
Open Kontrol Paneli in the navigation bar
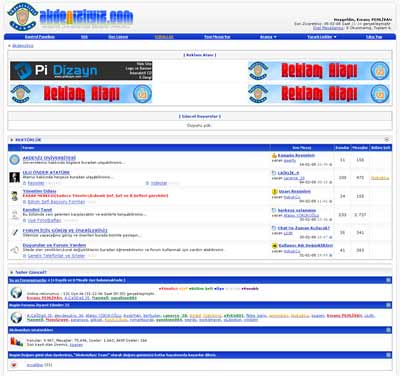click(40, 37)
